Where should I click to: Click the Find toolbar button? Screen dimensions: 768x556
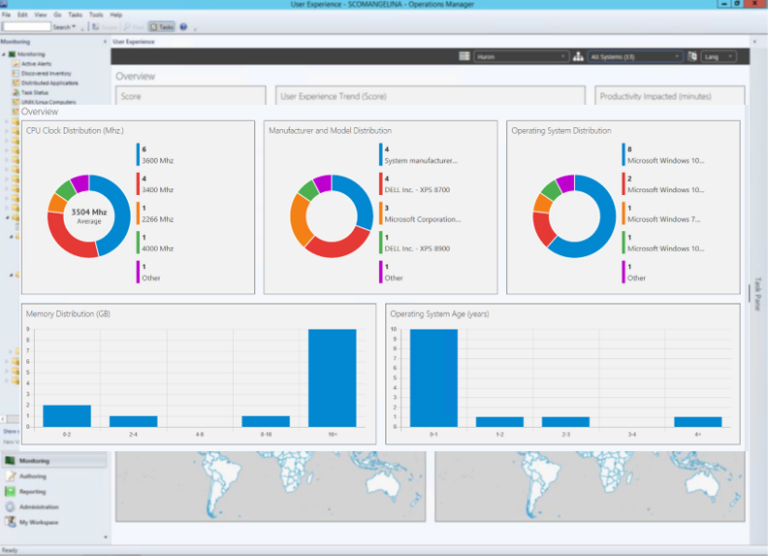pyautogui.click(x=134, y=27)
